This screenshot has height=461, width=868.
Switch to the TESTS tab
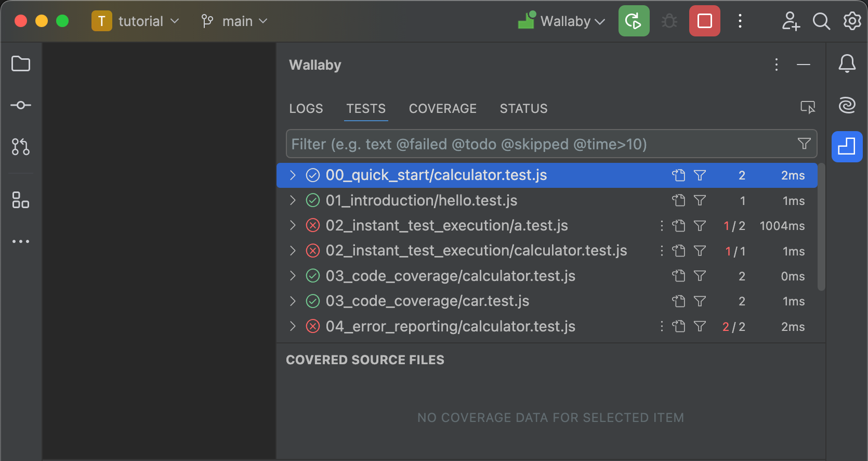point(366,108)
